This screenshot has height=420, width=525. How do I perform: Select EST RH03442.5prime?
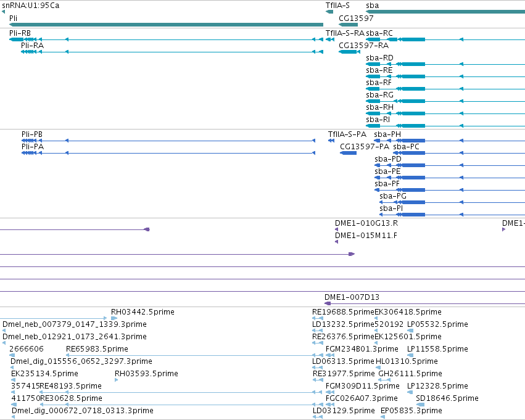click(114, 318)
